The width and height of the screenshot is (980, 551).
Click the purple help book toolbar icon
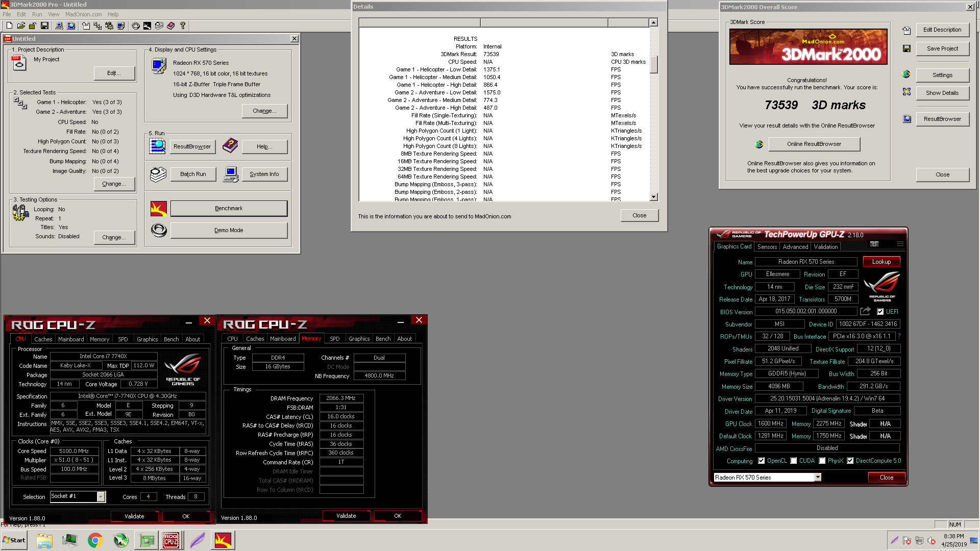[171, 26]
